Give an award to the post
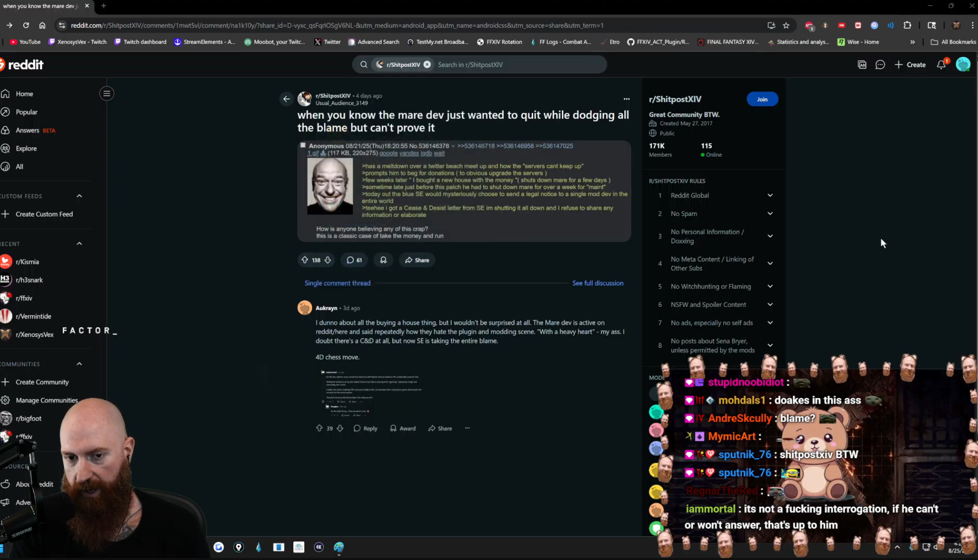Viewport: 978px width, 560px height. tap(383, 260)
